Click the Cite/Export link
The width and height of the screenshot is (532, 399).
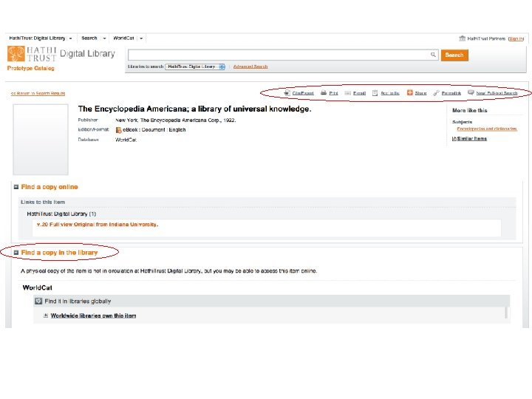tap(303, 93)
